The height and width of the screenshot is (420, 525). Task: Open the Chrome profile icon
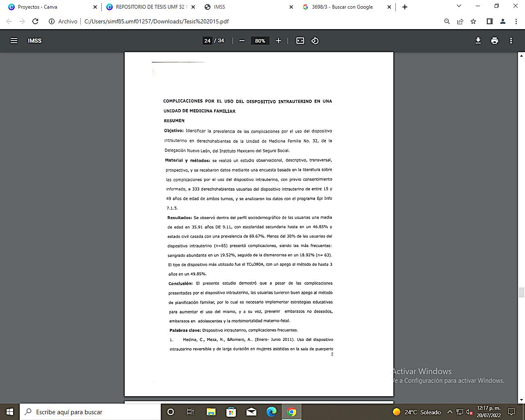point(503,21)
